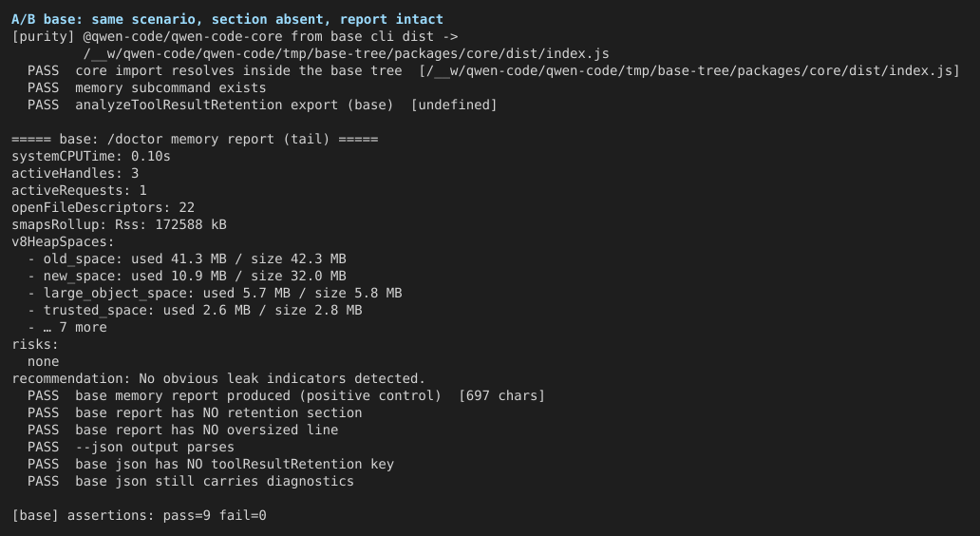Click the A/B base heading line
Viewport: 980px width, 536px height.
pyautogui.click(x=227, y=19)
